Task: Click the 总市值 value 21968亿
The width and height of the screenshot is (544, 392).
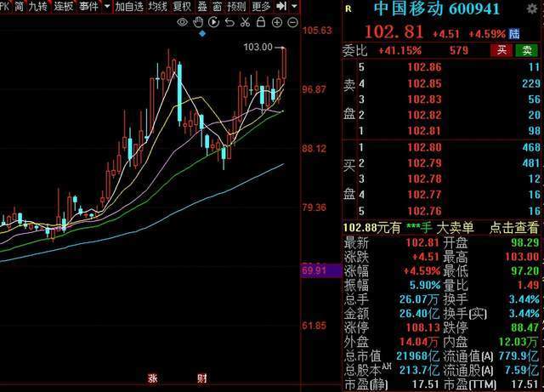Action: coord(418,356)
